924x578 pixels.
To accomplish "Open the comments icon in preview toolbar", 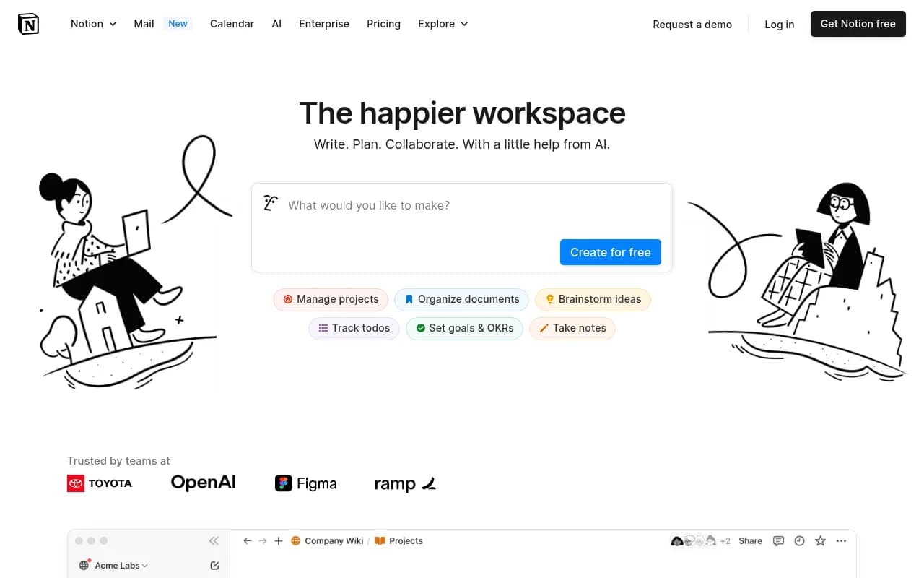I will (x=778, y=540).
